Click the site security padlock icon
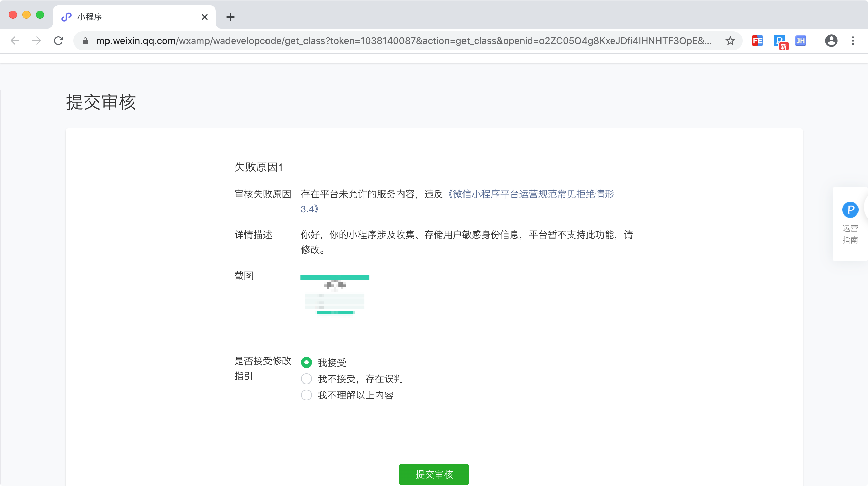 pyautogui.click(x=85, y=41)
